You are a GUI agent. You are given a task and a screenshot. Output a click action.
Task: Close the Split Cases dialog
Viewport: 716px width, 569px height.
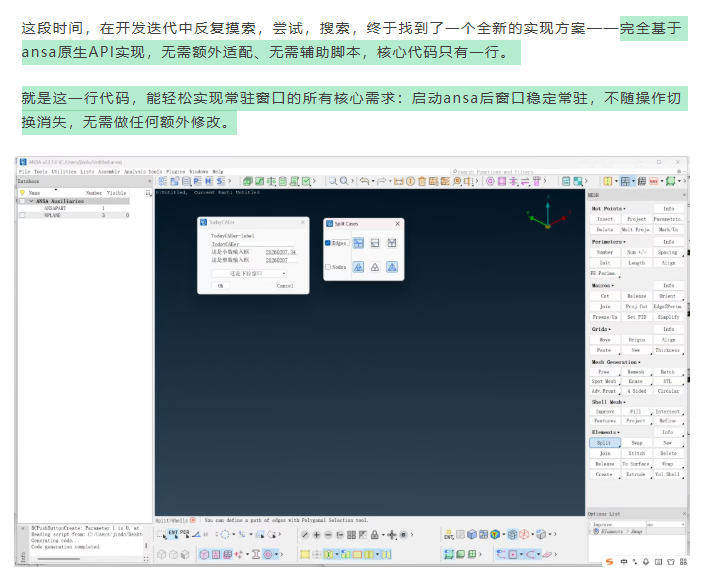397,224
